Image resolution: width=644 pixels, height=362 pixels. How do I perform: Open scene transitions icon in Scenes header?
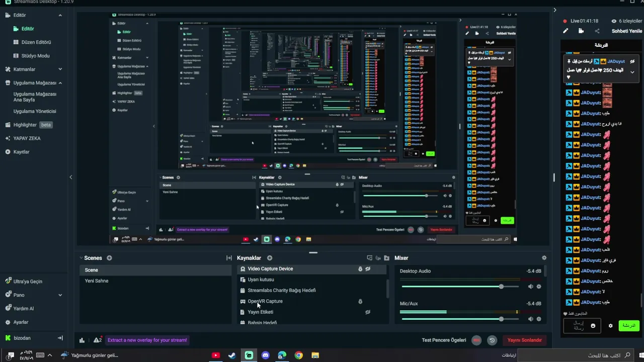click(x=229, y=258)
